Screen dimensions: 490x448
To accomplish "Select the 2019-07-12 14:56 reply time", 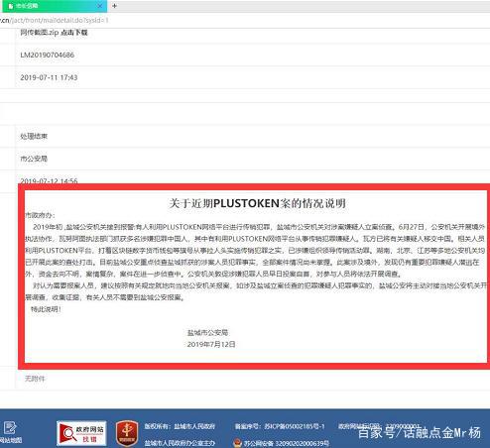I will [x=49, y=180].
